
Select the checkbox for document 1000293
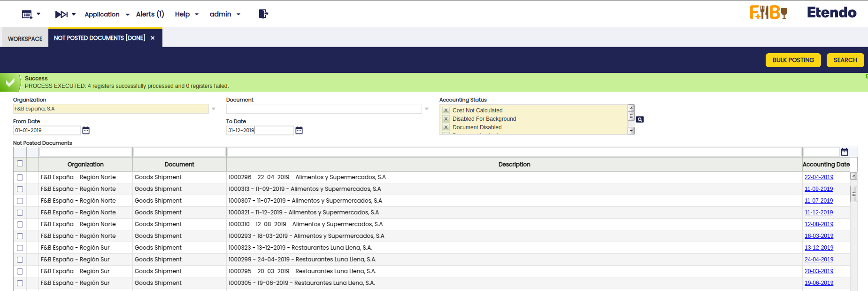point(20,236)
